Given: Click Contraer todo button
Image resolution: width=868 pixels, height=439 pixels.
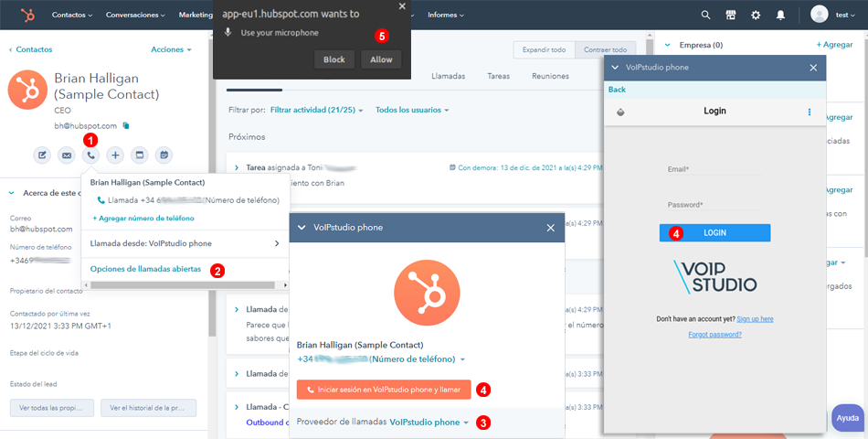Looking at the screenshot, I should click(x=605, y=50).
